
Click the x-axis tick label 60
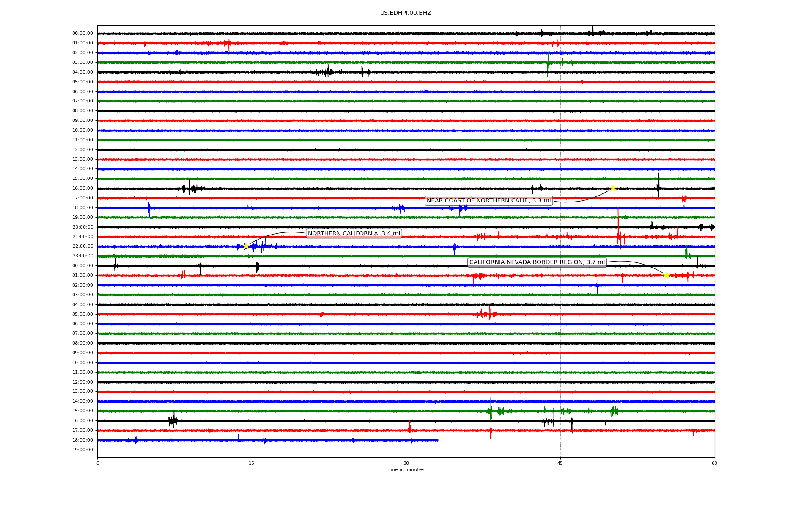pos(714,463)
